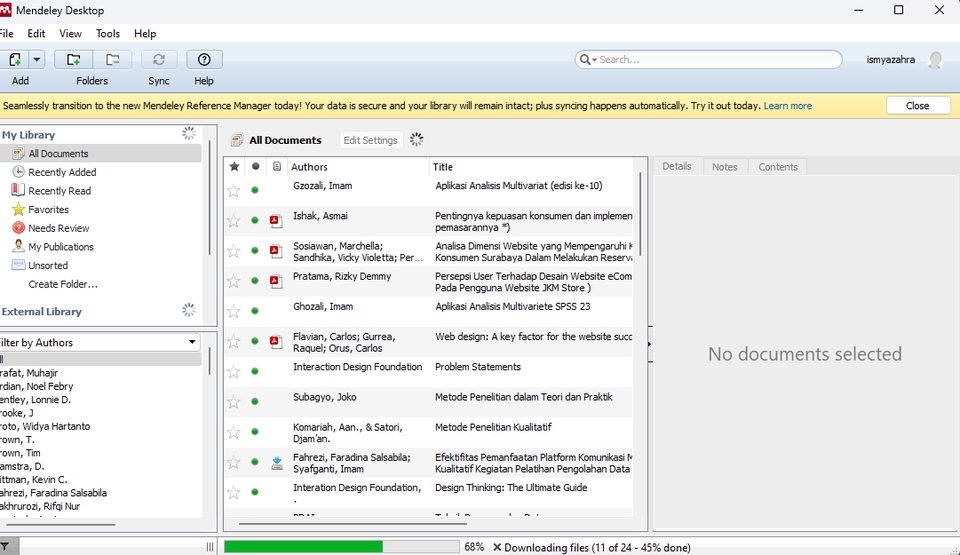Viewport: 960px width, 555px height.
Task: Cancel downloading files with the X
Action: (497, 547)
